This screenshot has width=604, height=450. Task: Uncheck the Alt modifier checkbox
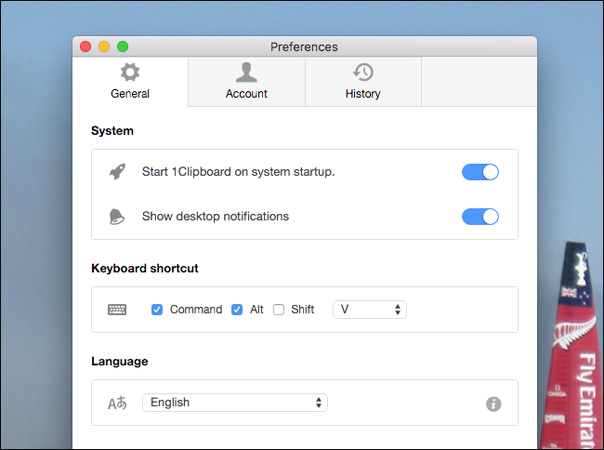point(237,310)
